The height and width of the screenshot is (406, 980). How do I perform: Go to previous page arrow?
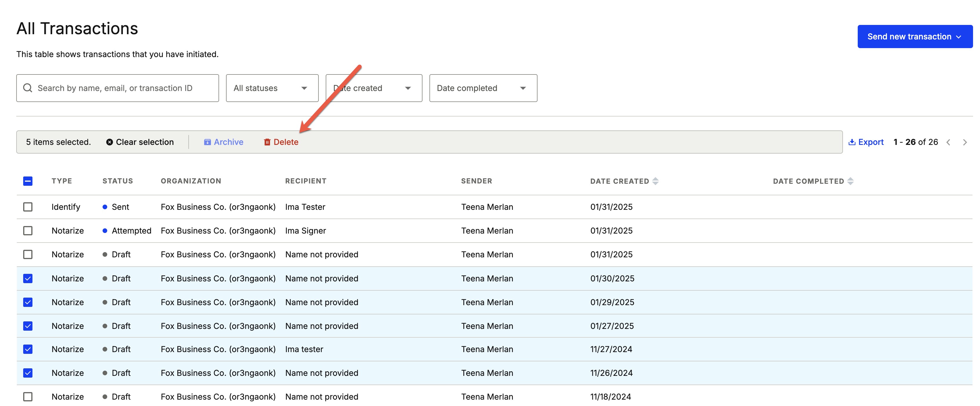[x=948, y=142]
